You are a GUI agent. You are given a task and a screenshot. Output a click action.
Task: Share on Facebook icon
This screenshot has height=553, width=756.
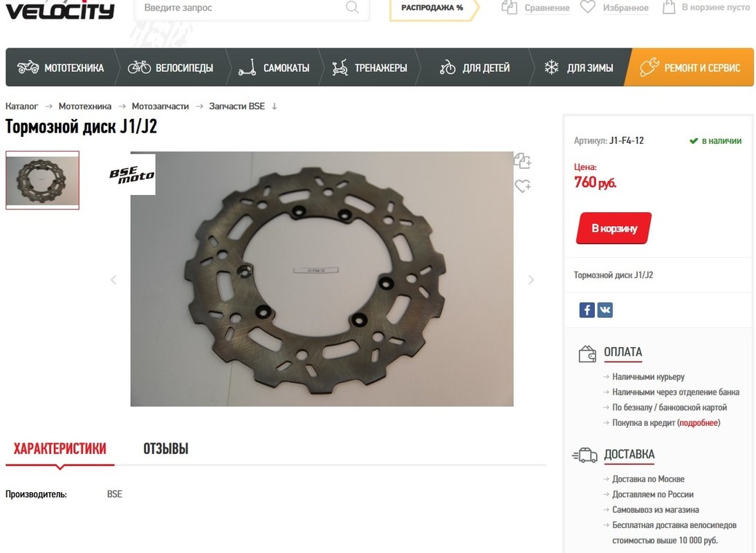(587, 310)
